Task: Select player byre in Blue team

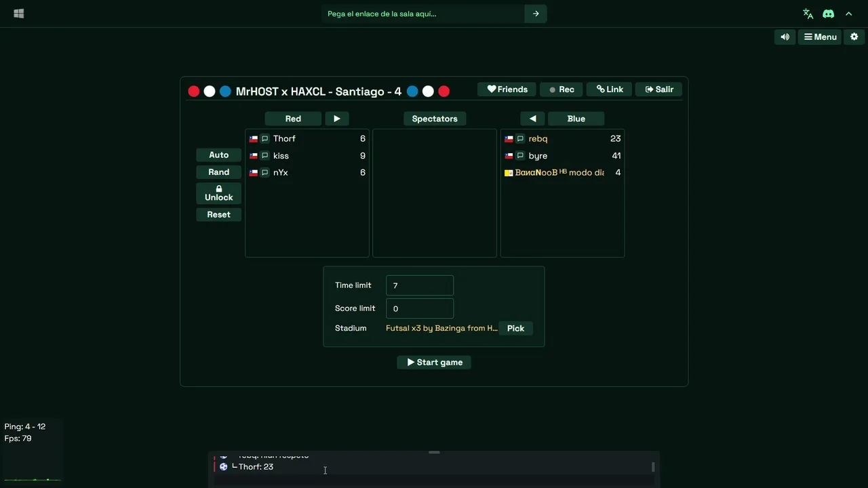Action: (562, 155)
